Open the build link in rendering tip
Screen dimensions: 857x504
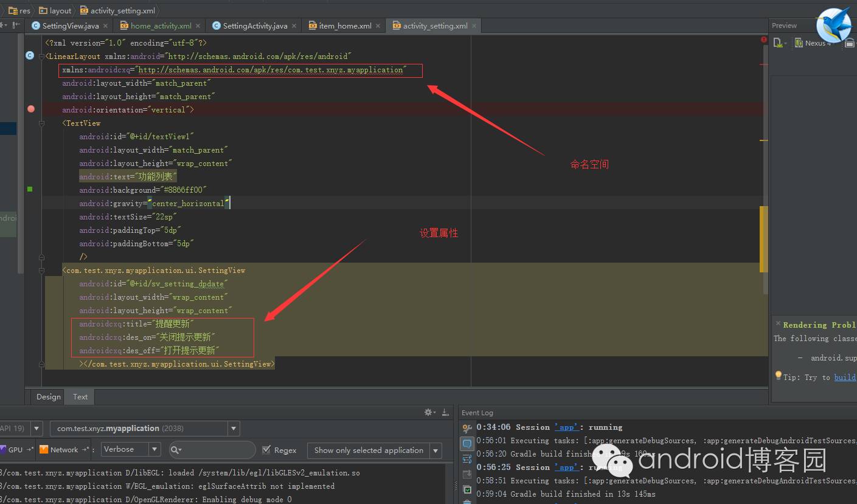click(845, 377)
